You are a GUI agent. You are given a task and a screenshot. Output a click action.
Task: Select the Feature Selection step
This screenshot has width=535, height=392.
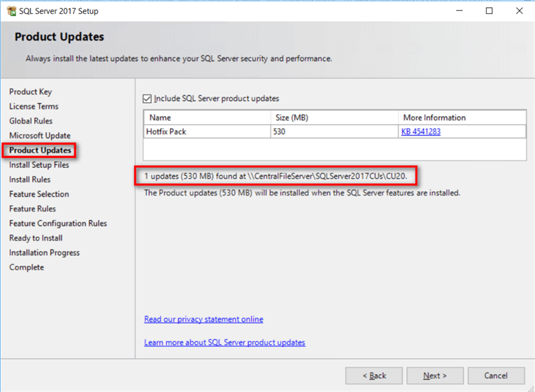(39, 194)
